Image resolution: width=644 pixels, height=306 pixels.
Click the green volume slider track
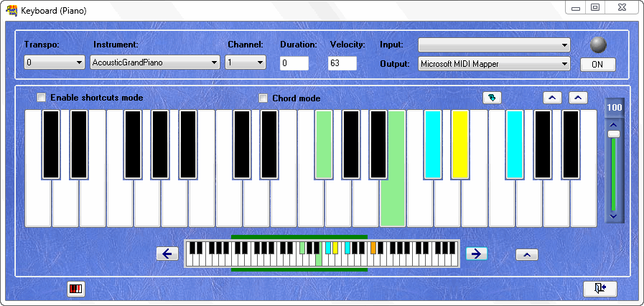pyautogui.click(x=614, y=175)
